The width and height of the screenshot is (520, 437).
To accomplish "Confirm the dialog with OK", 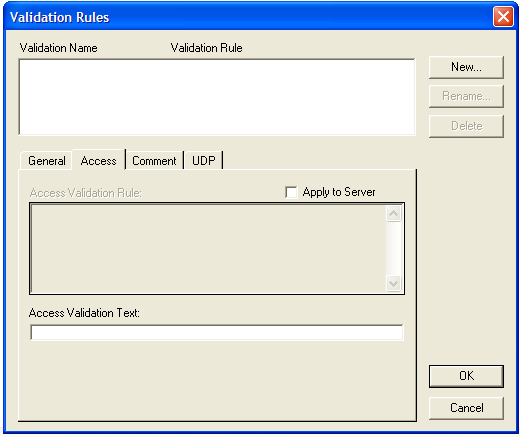I will click(x=466, y=376).
